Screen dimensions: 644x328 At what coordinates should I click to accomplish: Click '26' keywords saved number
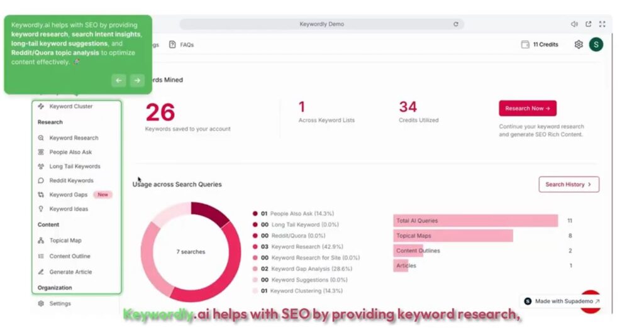coord(160,112)
